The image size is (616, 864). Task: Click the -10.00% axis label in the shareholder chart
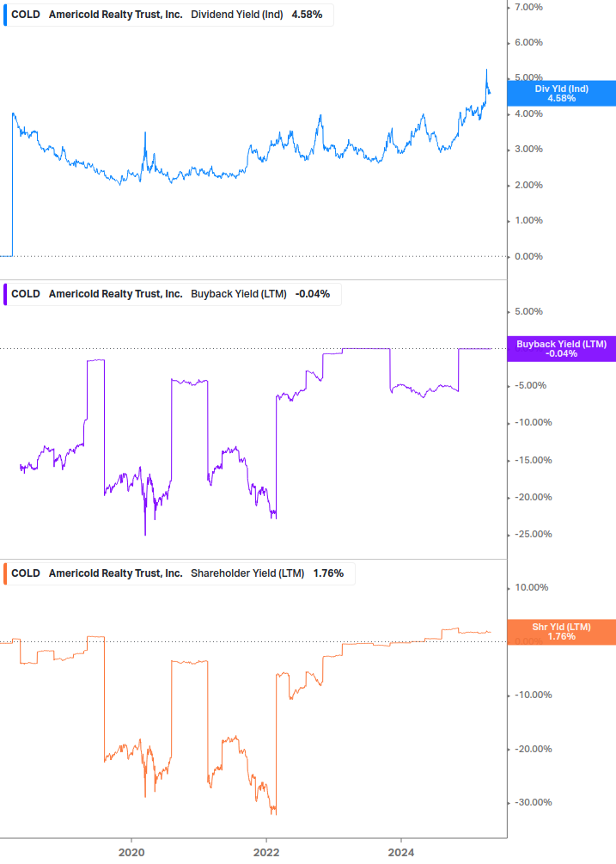coord(533,695)
